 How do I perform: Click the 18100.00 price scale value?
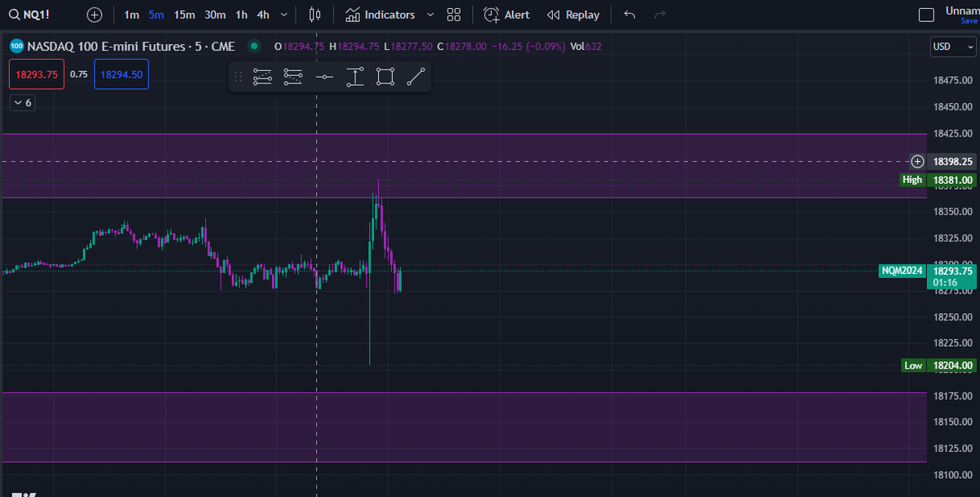(952, 474)
